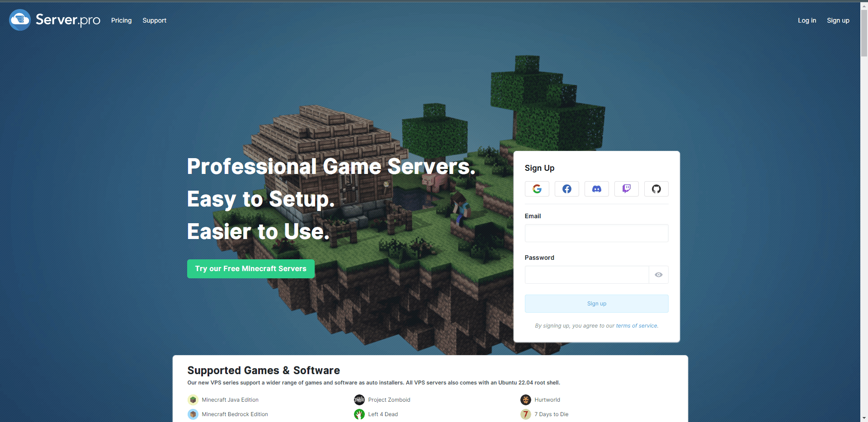Image resolution: width=868 pixels, height=422 pixels.
Task: Click the Minecraft Bedrock Edition icon
Action: pyautogui.click(x=193, y=414)
